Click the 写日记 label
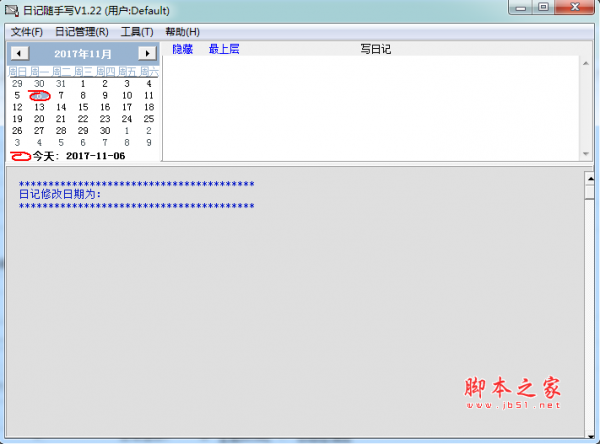This screenshot has width=600, height=444. pos(375,49)
